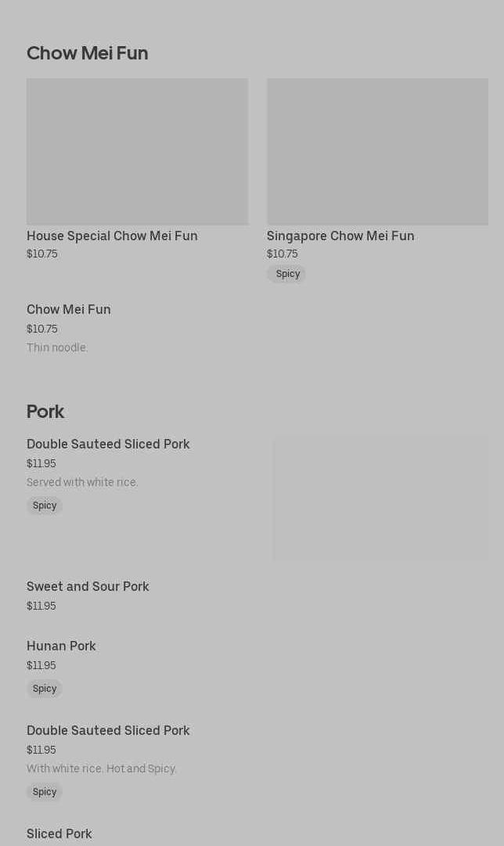Open the Singapore Chow Mei Fun photo
The image size is (504, 846).
coord(377,151)
